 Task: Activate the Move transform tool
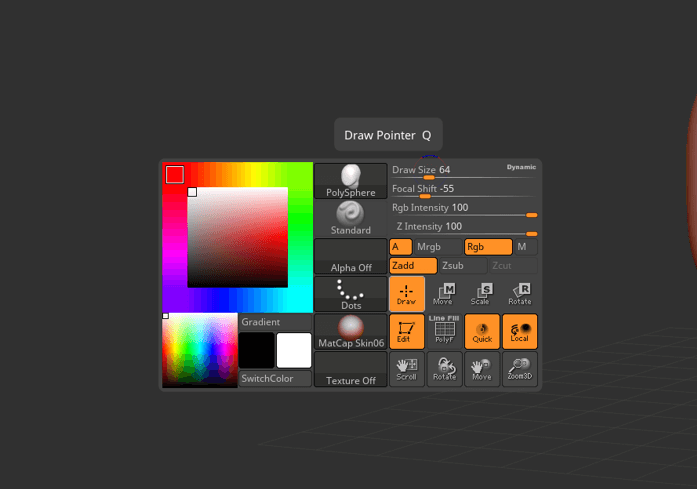444,293
